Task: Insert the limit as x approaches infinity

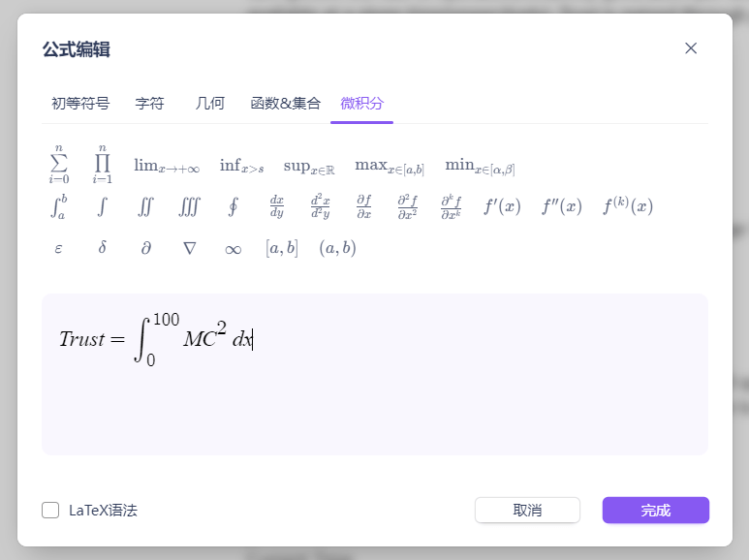Action: 167,166
